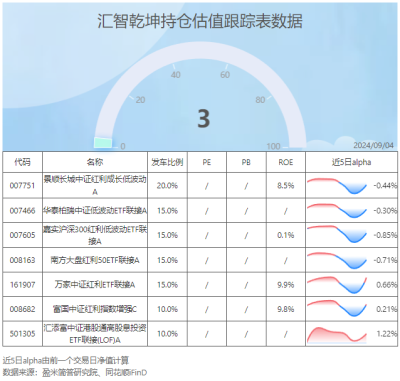Open fund code 007466

click(22, 211)
